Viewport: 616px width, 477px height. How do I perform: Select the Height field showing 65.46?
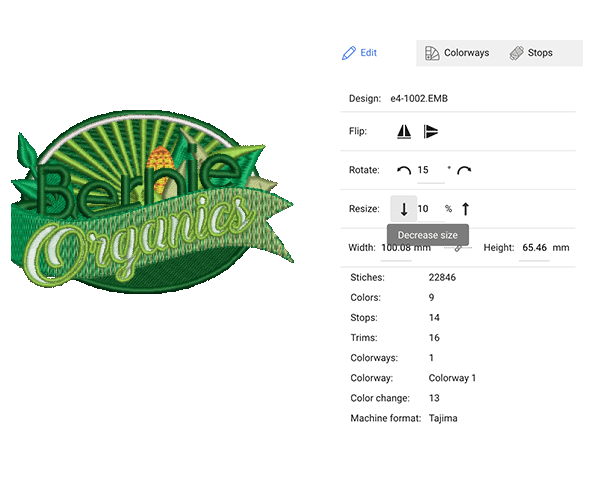tap(534, 248)
